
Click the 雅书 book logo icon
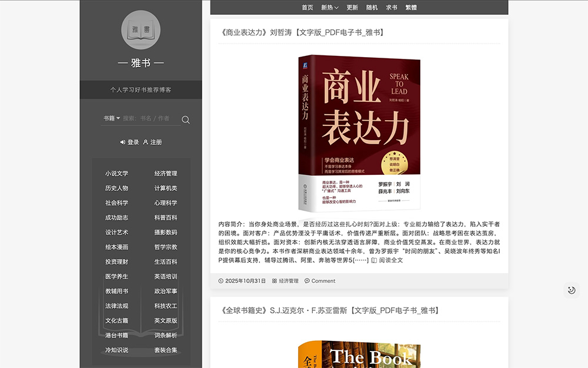[x=141, y=31]
